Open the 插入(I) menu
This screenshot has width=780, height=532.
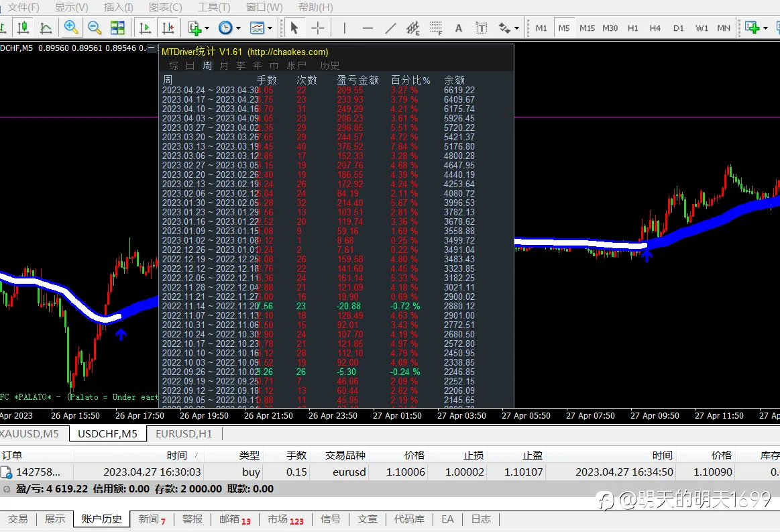119,7
